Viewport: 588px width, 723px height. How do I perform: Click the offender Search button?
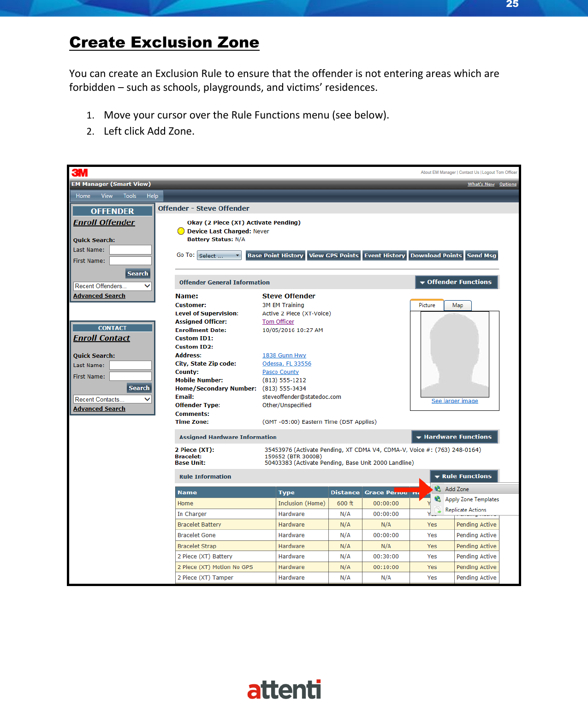tap(138, 273)
